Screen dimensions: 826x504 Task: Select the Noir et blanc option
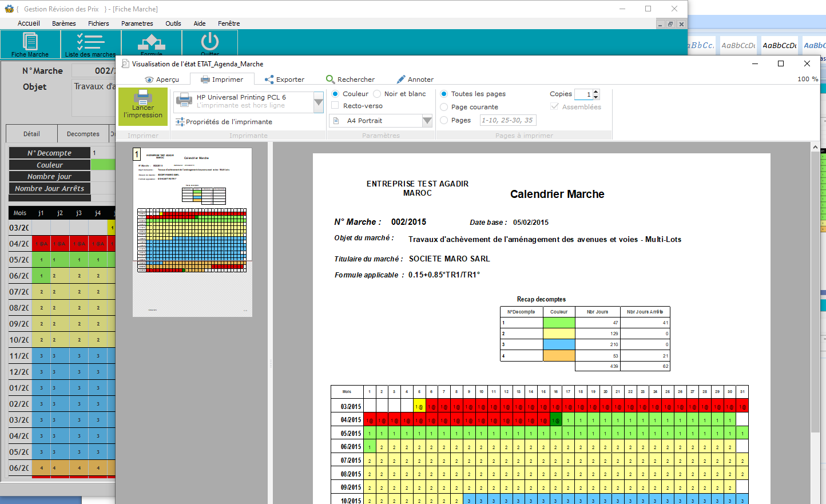pos(377,94)
